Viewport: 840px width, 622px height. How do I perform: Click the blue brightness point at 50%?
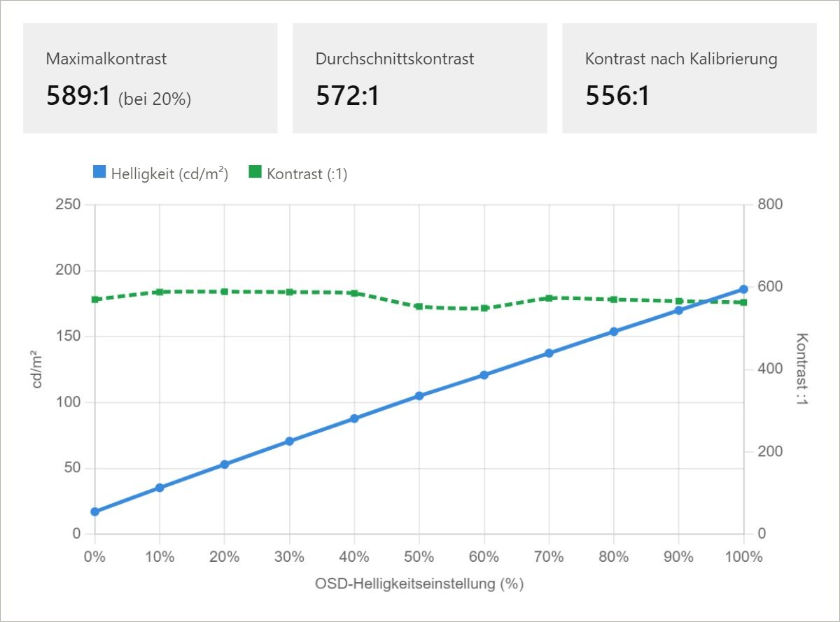(x=419, y=396)
